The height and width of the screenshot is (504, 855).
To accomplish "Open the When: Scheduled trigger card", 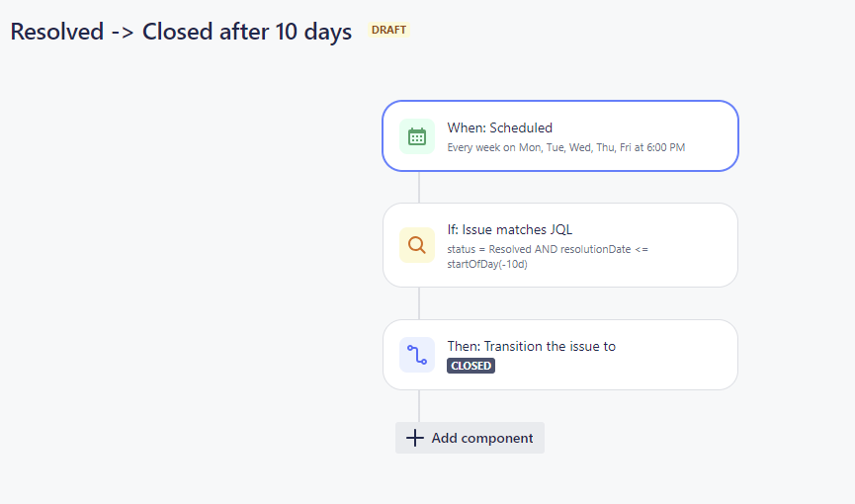I will click(x=560, y=135).
